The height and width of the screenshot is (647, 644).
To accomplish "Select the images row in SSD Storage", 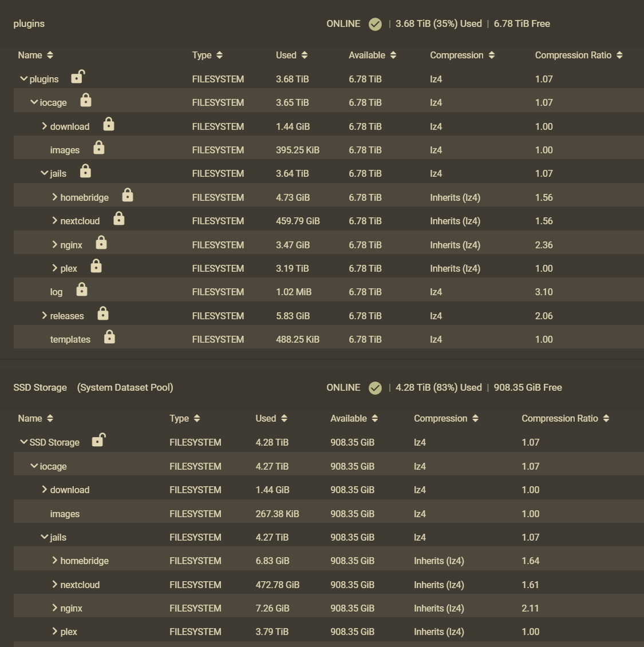I will click(x=65, y=514).
